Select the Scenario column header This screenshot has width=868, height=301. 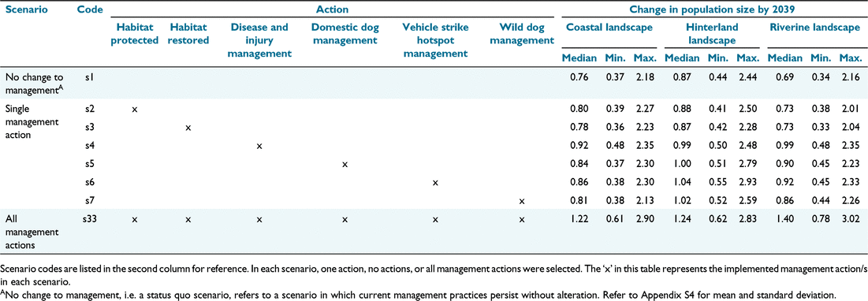coord(24,10)
